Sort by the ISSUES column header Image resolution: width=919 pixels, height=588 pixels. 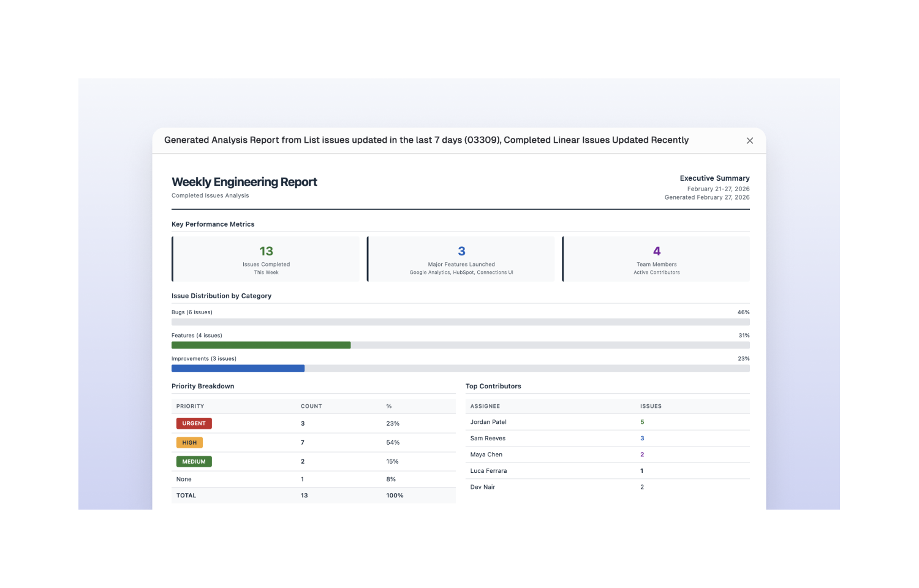(x=651, y=406)
